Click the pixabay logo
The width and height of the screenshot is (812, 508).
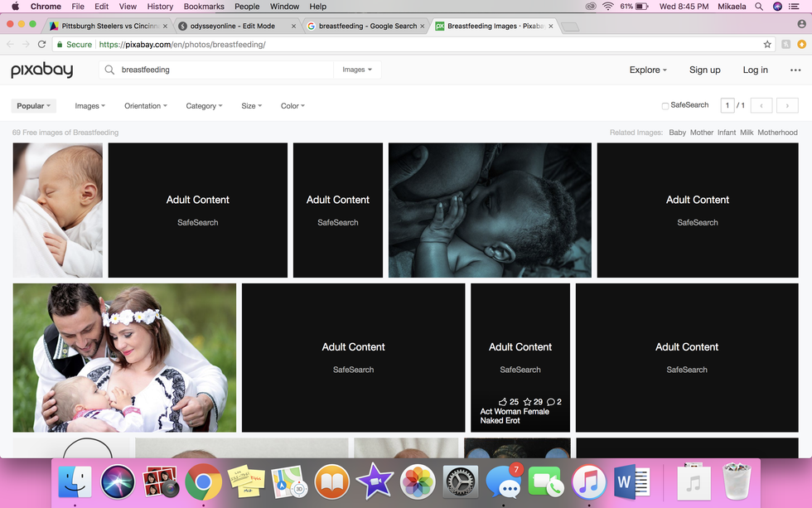click(41, 70)
